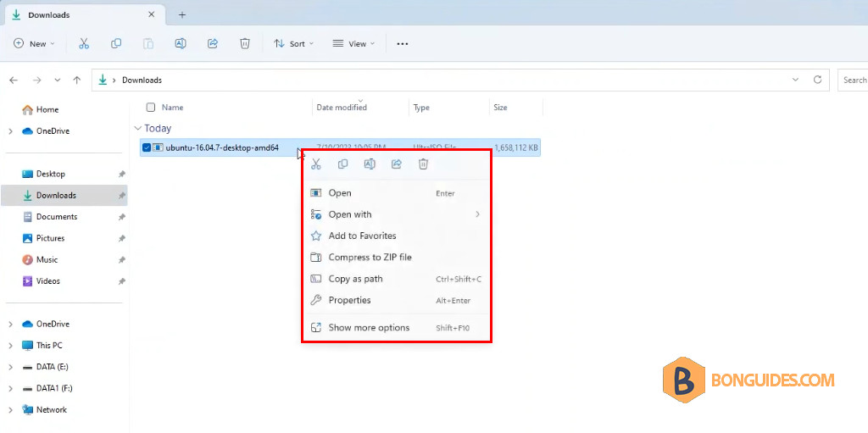Click the Delete icon in the context menu

point(424,164)
